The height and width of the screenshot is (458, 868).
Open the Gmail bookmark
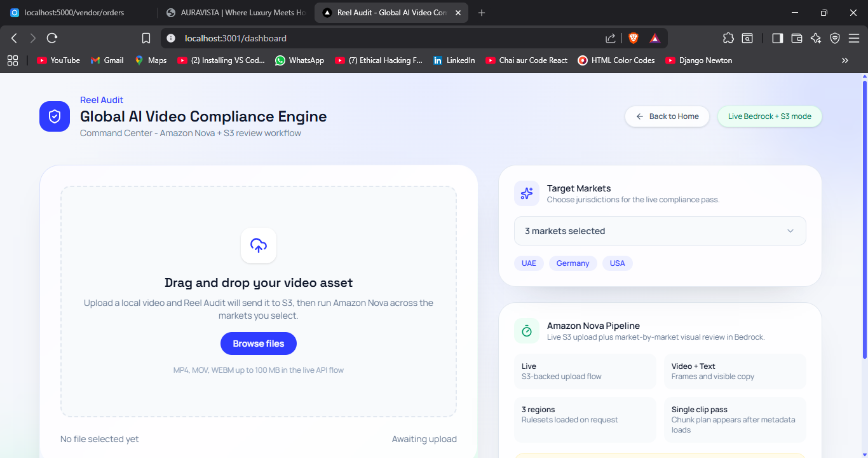107,60
